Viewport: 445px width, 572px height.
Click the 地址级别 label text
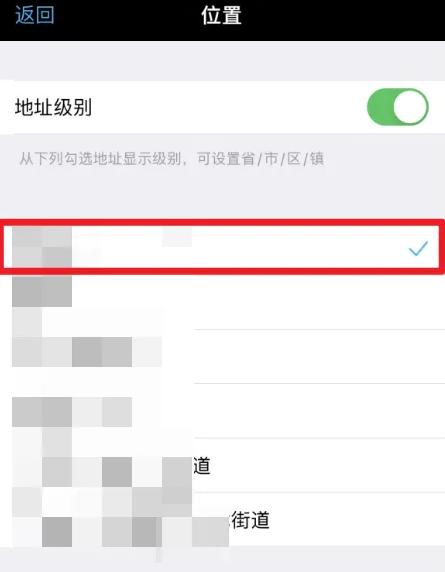(53, 107)
